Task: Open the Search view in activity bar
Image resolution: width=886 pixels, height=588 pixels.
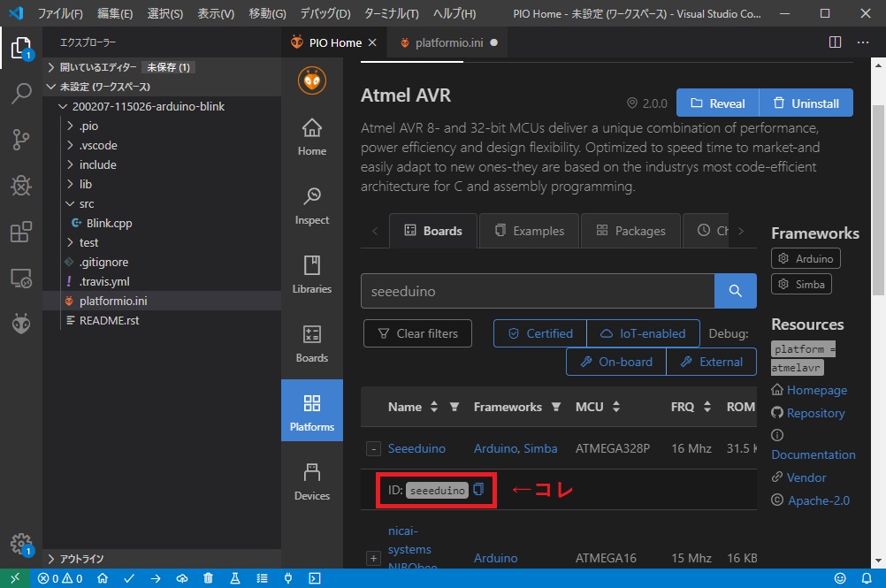Action: click(x=21, y=94)
